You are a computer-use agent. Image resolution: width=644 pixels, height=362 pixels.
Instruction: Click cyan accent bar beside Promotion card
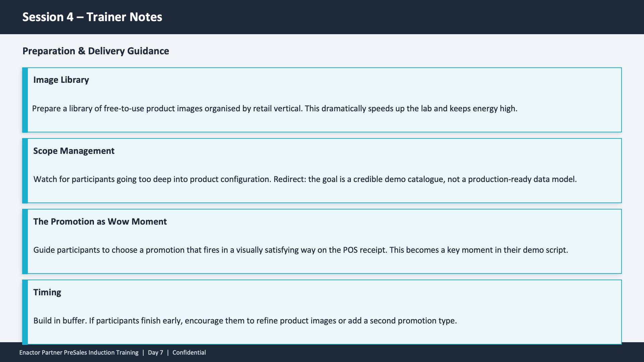click(25, 241)
